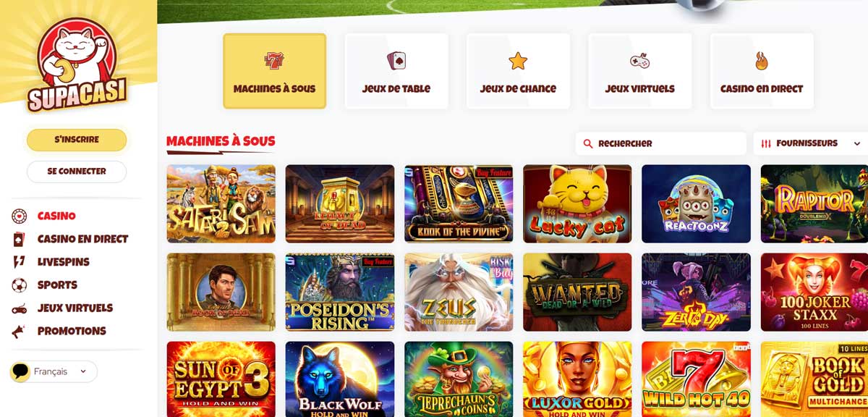Image resolution: width=868 pixels, height=417 pixels.
Task: Launch the Reactoonz game thumbnail
Action: pyautogui.click(x=696, y=203)
